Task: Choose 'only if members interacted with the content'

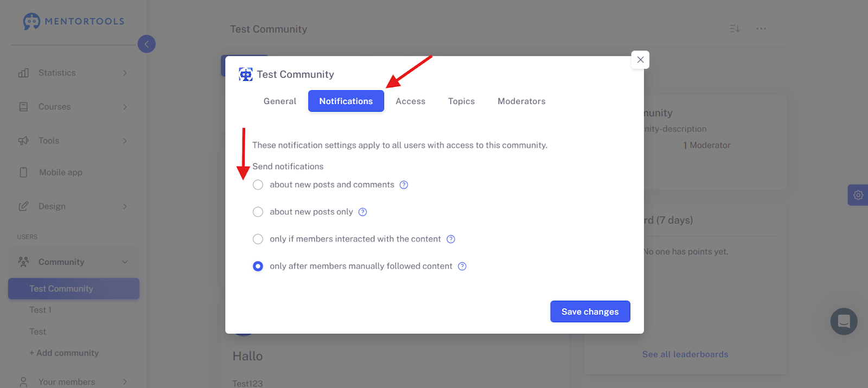Action: pyautogui.click(x=258, y=239)
